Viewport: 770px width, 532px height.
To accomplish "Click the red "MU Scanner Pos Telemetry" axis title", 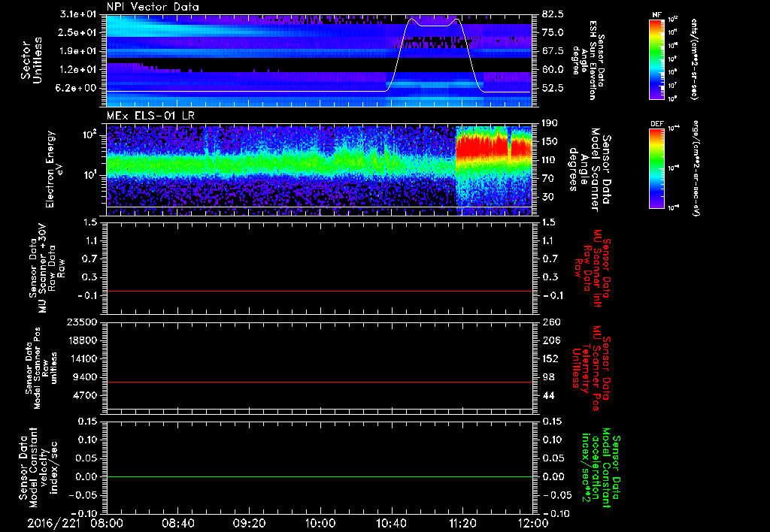I will point(591,368).
